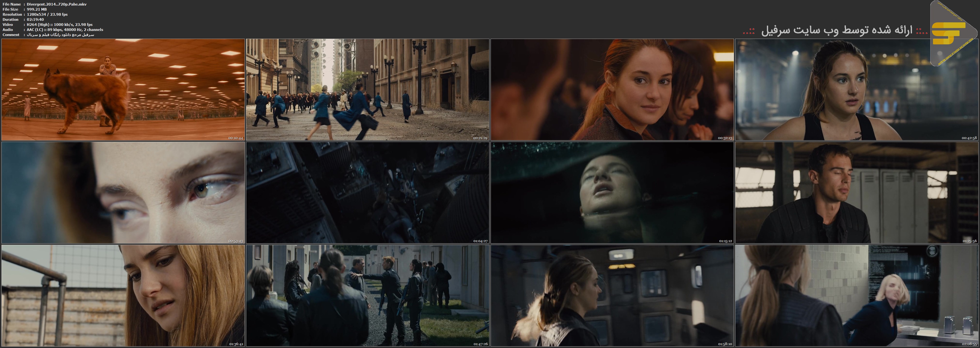Click the man by lockers thumbnail at 01:25:56
Screen dimensions: 980x348
click(856, 193)
